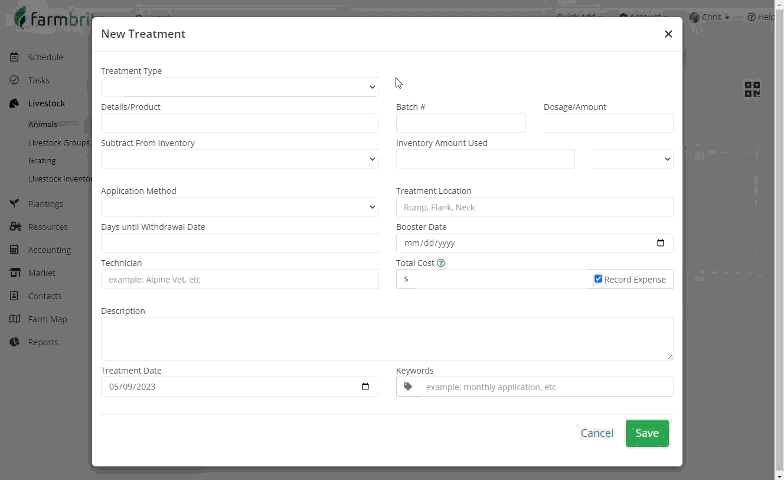
Task: Open Accounting in the sidebar menu
Action: 49,250
